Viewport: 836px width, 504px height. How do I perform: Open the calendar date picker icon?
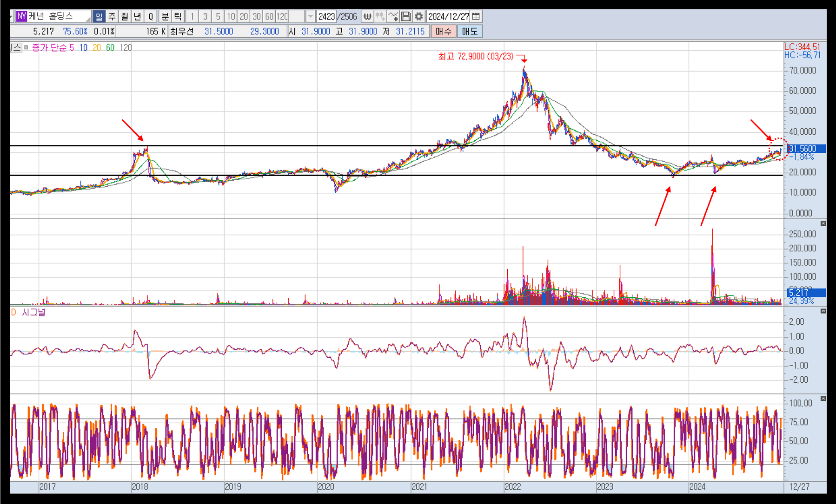pyautogui.click(x=476, y=17)
